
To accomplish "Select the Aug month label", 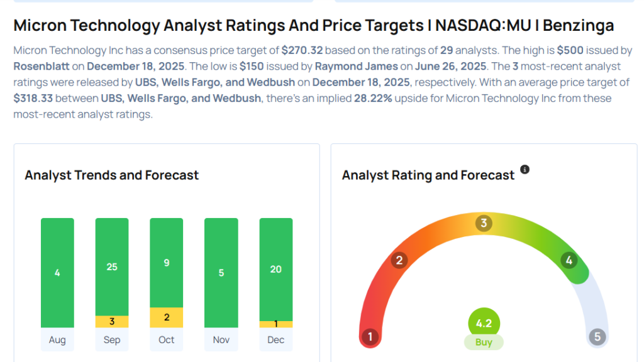I will [57, 340].
